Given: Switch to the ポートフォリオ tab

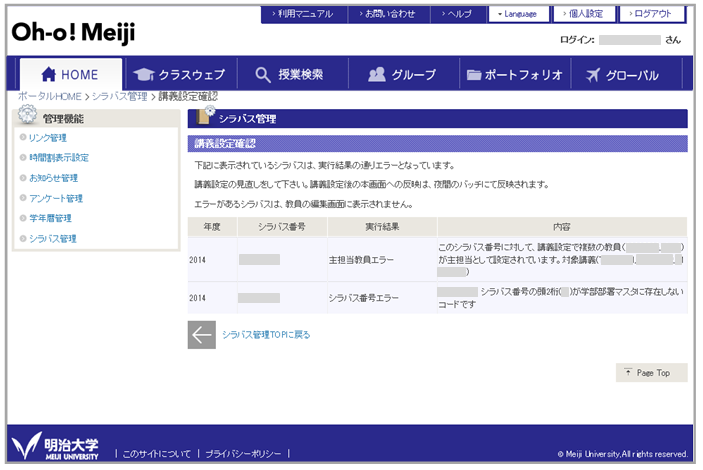Looking at the screenshot, I should click(515, 74).
